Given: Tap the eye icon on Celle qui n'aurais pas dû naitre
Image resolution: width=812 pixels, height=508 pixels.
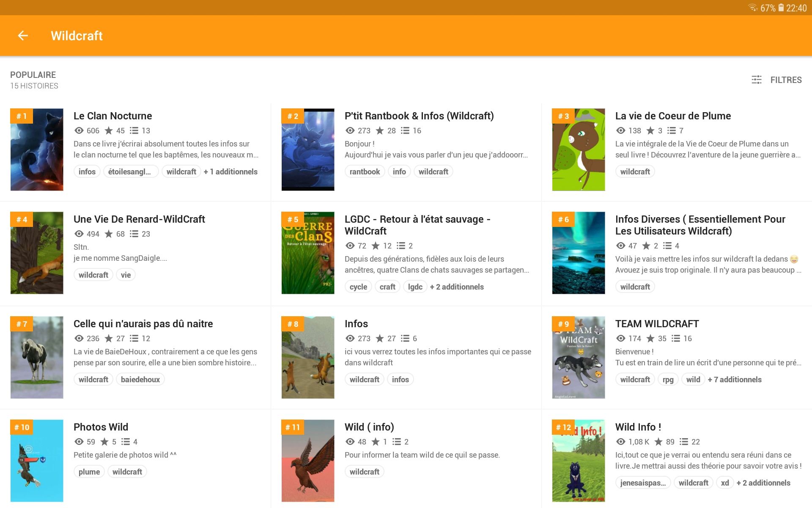Looking at the screenshot, I should (x=79, y=338).
